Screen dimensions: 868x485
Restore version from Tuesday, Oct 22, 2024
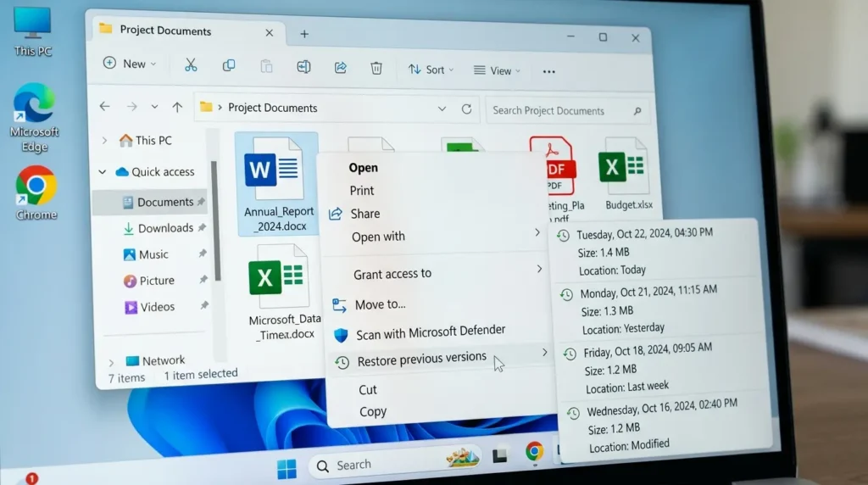(x=654, y=251)
